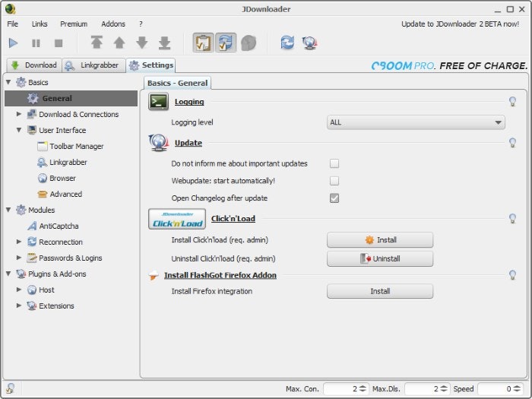Collapse the User Interface node

(x=19, y=130)
